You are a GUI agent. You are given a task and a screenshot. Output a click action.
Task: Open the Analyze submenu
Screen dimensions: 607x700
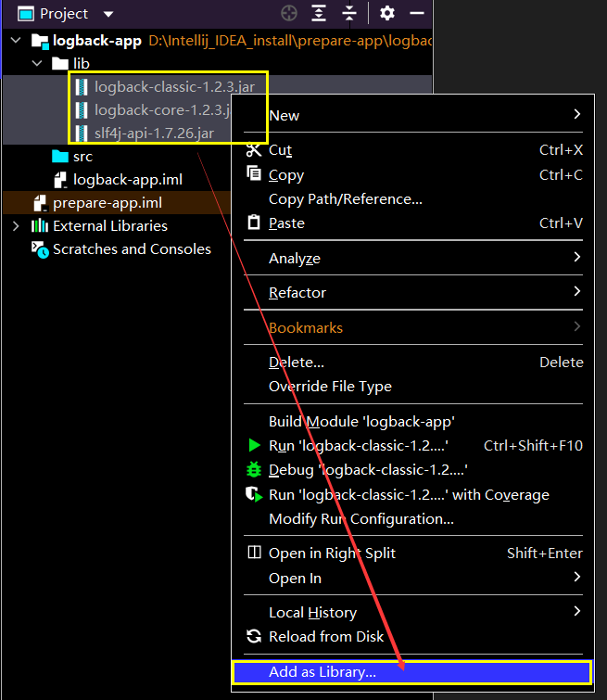click(412, 258)
